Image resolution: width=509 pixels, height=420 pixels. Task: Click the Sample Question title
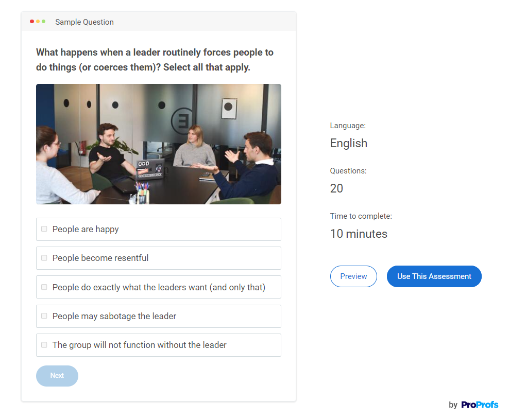coord(84,22)
